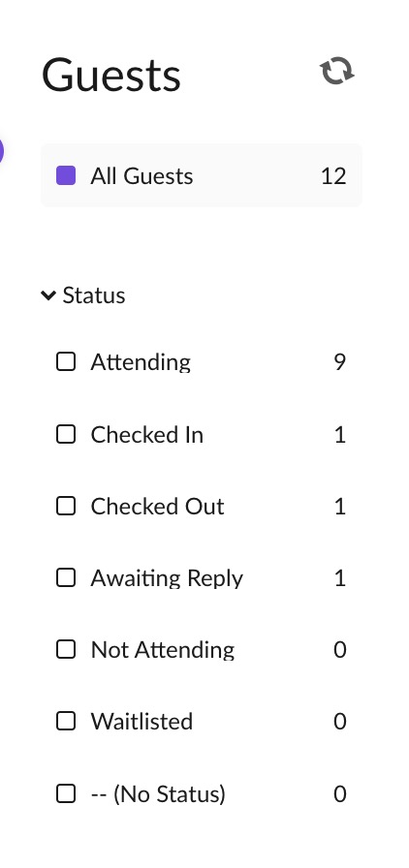Check the Checked Out checkbox
Image resolution: width=409 pixels, height=868 pixels.
pyautogui.click(x=66, y=506)
